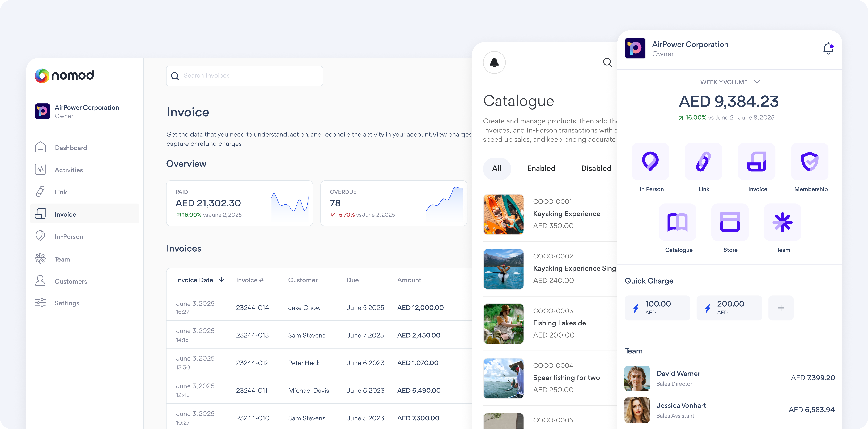Select customer Peter Heck in invoice table
This screenshot has width=868, height=429.
coord(304,363)
